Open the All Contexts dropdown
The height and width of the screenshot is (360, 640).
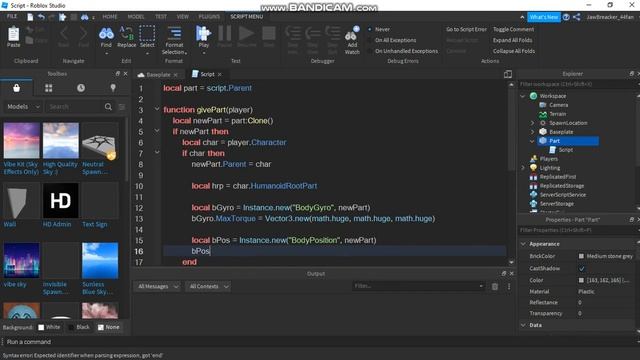point(208,287)
